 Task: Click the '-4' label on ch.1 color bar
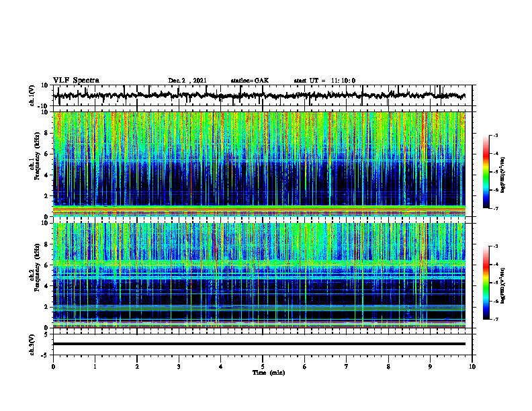496,154
